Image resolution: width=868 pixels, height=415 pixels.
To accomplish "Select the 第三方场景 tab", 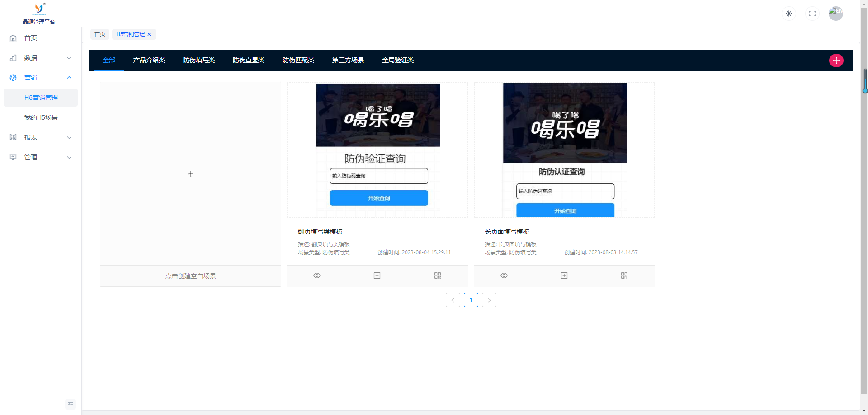I will pyautogui.click(x=348, y=60).
